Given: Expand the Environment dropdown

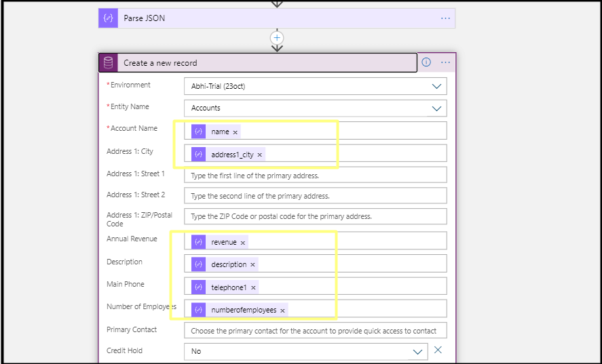Looking at the screenshot, I should pyautogui.click(x=436, y=87).
